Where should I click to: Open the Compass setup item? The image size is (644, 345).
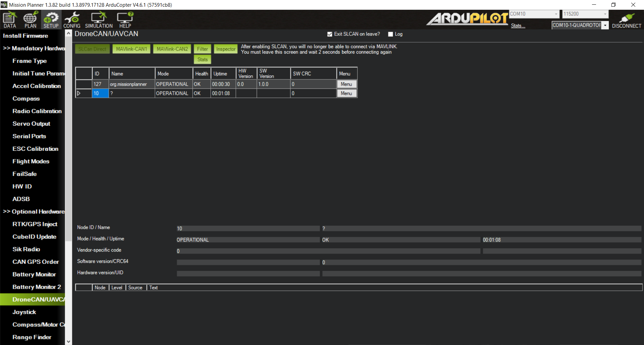point(26,98)
